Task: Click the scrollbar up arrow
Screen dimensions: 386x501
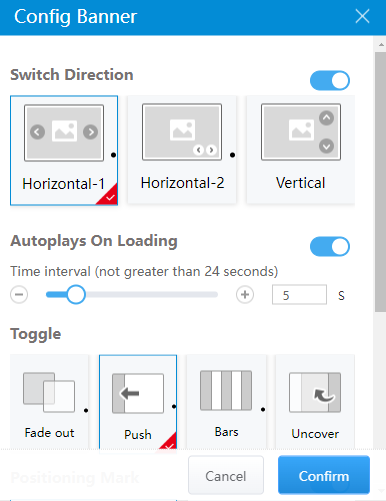Action: point(381,44)
